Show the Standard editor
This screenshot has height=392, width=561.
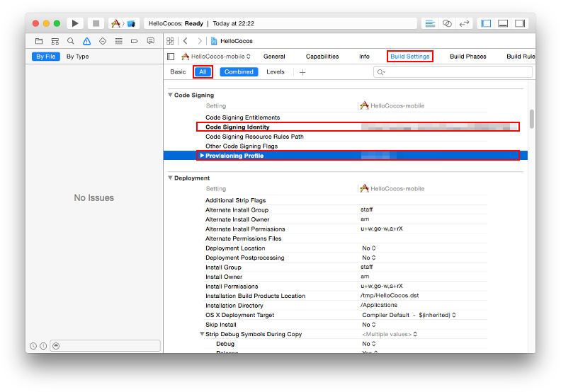(x=430, y=23)
